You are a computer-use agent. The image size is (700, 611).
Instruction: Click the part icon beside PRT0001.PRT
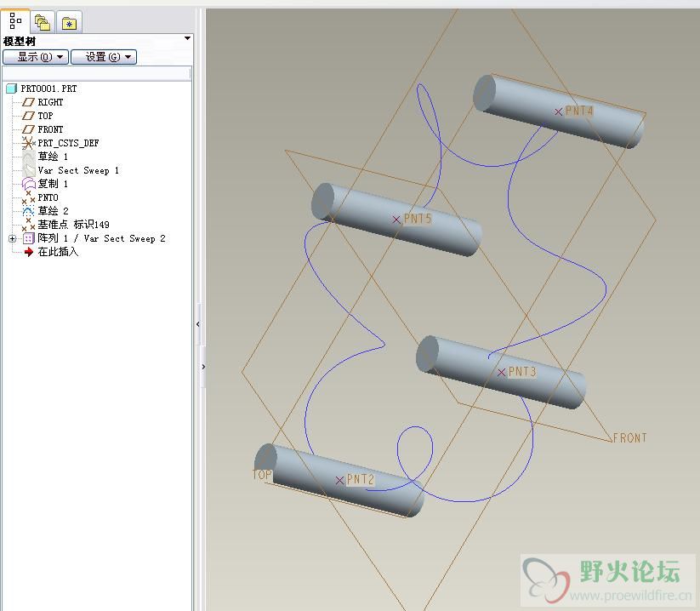12,89
